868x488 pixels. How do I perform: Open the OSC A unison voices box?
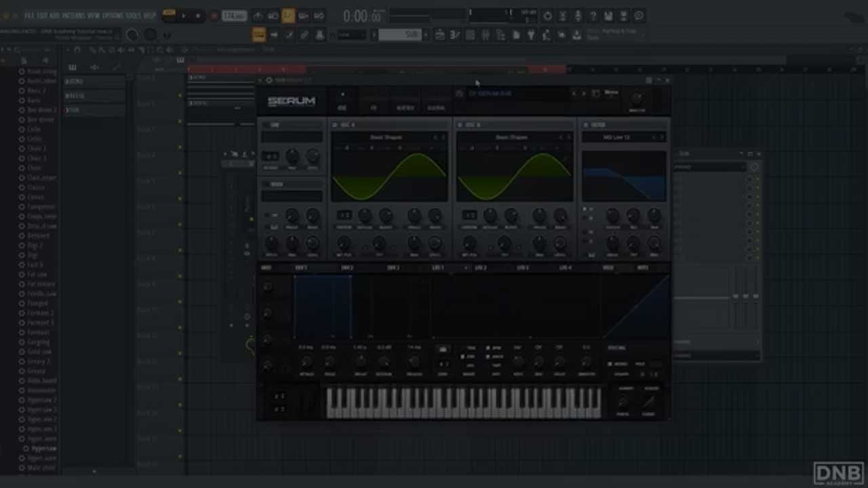[344, 215]
